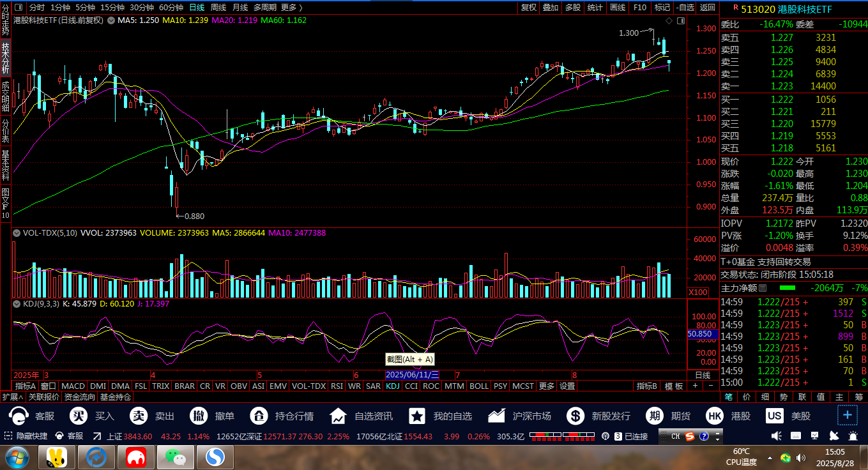
Task: Click the 笔 tick tab
Action: click(728, 397)
